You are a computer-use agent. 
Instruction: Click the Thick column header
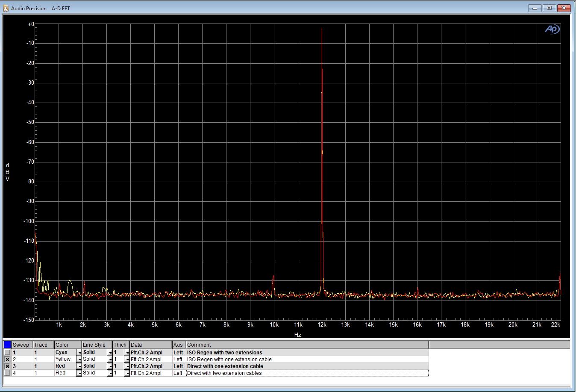(121, 345)
